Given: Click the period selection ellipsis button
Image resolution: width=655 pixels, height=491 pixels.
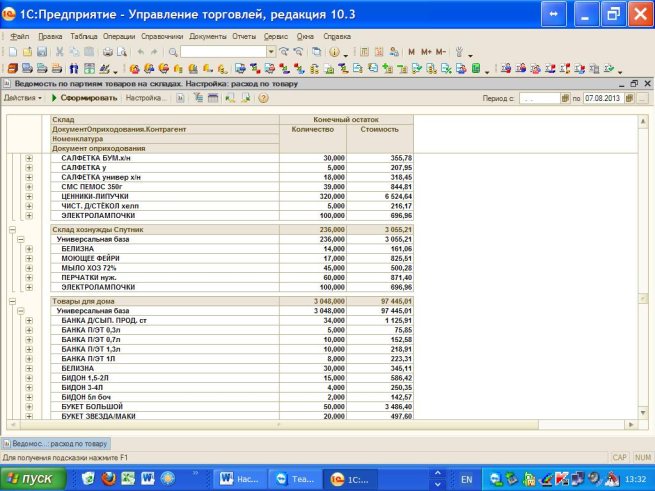Looking at the screenshot, I should click(642, 98).
